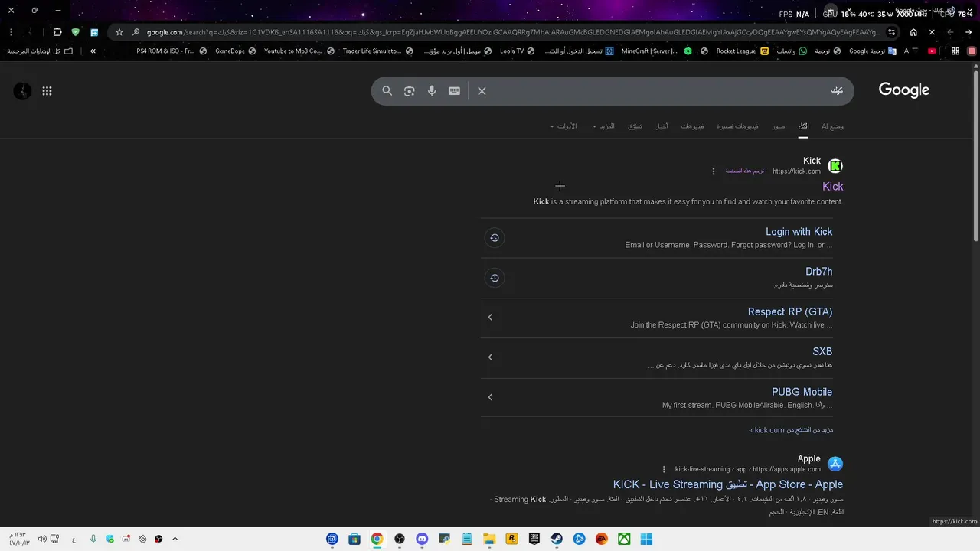
Task: Open the SXB link
Action: 822,351
